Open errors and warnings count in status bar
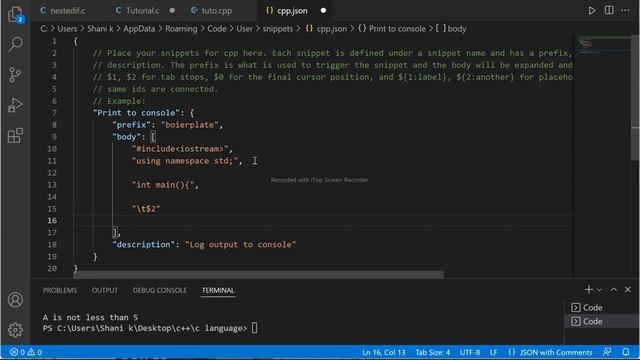Screen dimensions: 640x360 tap(26, 352)
